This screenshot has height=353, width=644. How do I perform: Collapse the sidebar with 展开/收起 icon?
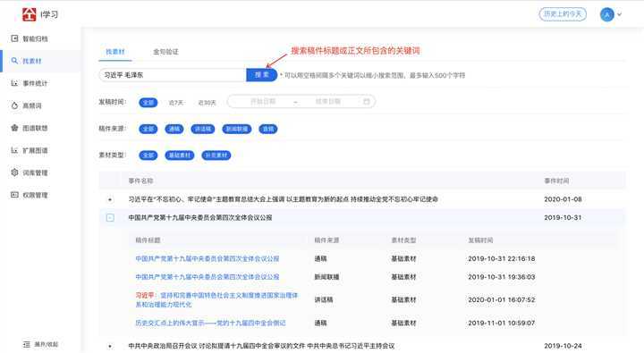tap(27, 344)
